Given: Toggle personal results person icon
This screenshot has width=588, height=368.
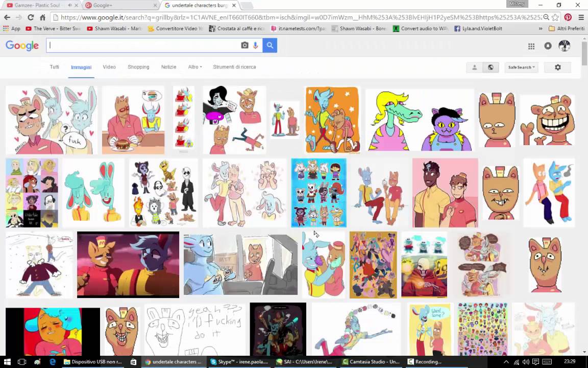Looking at the screenshot, I should (x=474, y=67).
